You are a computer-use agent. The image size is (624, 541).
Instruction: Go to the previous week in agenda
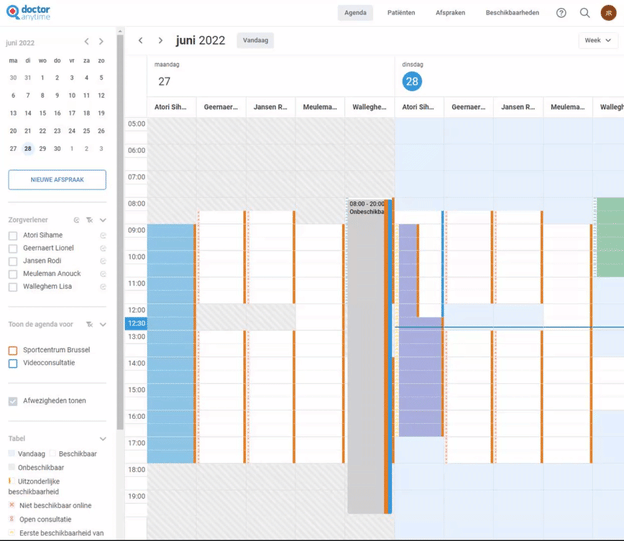tap(140, 40)
